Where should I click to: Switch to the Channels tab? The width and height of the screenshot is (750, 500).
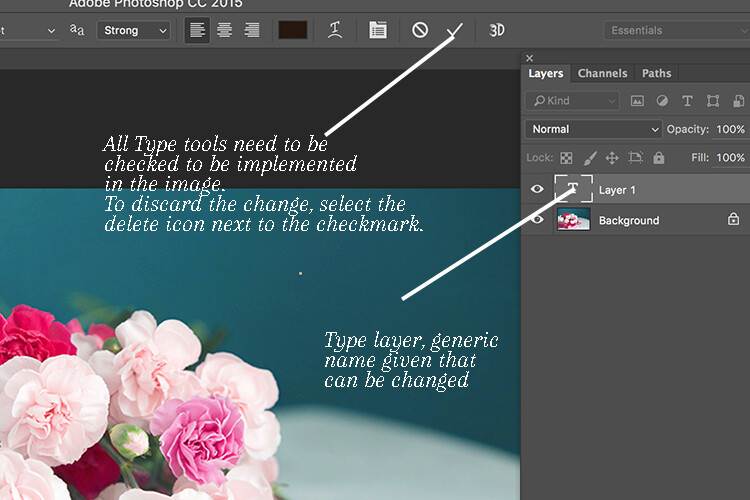pyautogui.click(x=602, y=73)
